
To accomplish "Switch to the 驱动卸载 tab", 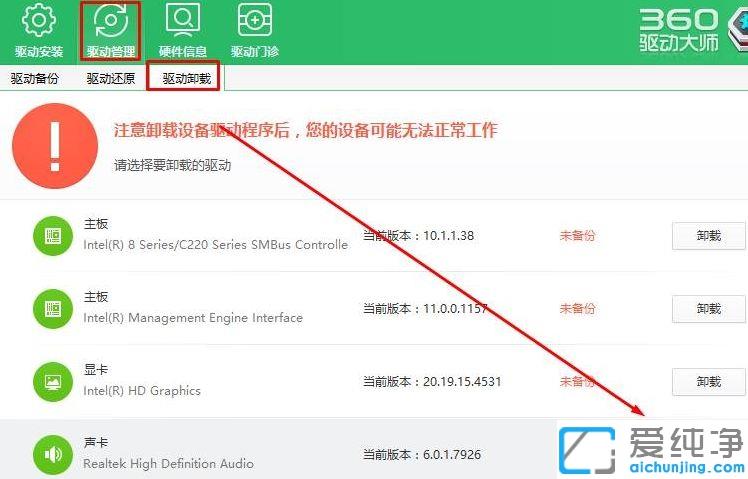I will (x=187, y=78).
